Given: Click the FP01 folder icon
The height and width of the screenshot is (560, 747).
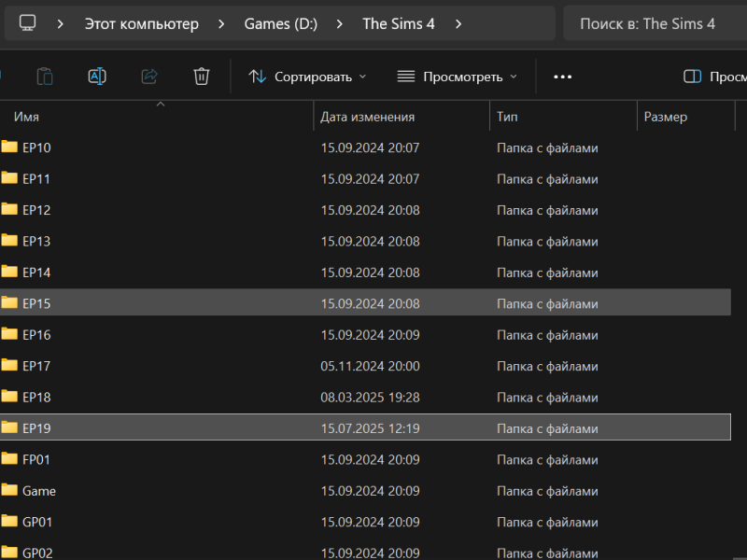Looking at the screenshot, I should click(9, 458).
